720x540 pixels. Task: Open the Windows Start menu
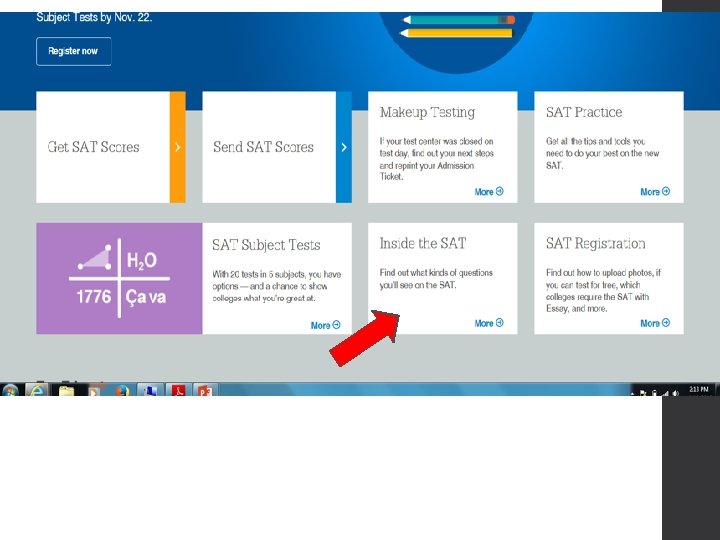coord(10,390)
